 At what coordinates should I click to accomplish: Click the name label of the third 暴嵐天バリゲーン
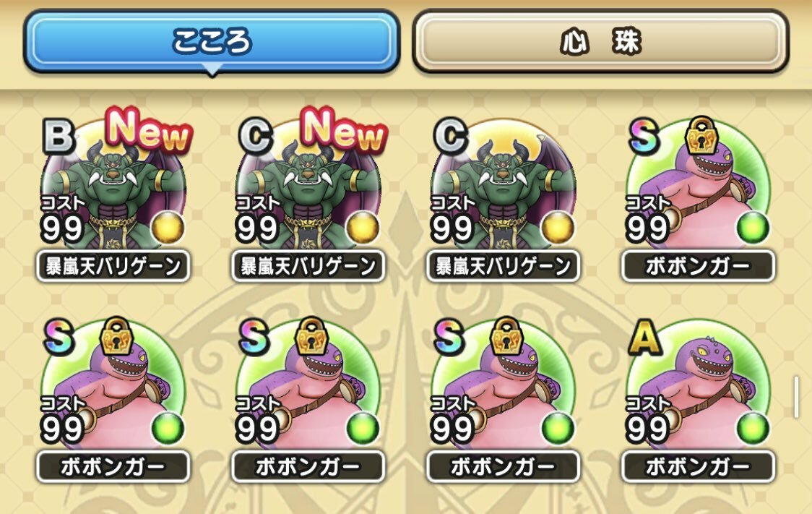503,266
